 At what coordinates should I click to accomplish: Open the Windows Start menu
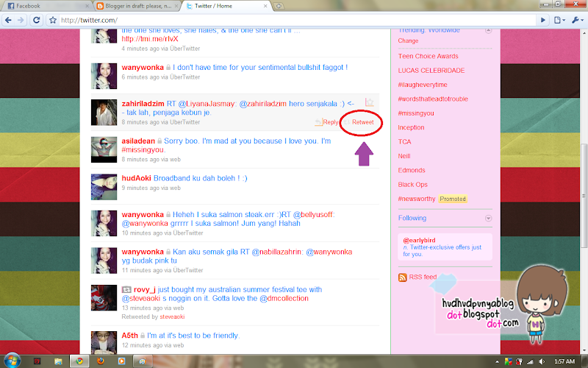coord(12,361)
